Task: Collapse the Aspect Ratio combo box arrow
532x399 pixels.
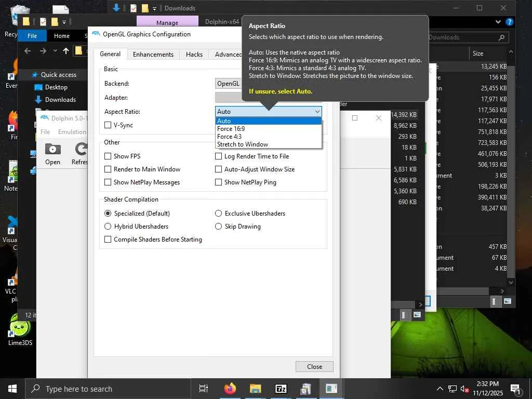Action: pyautogui.click(x=317, y=112)
